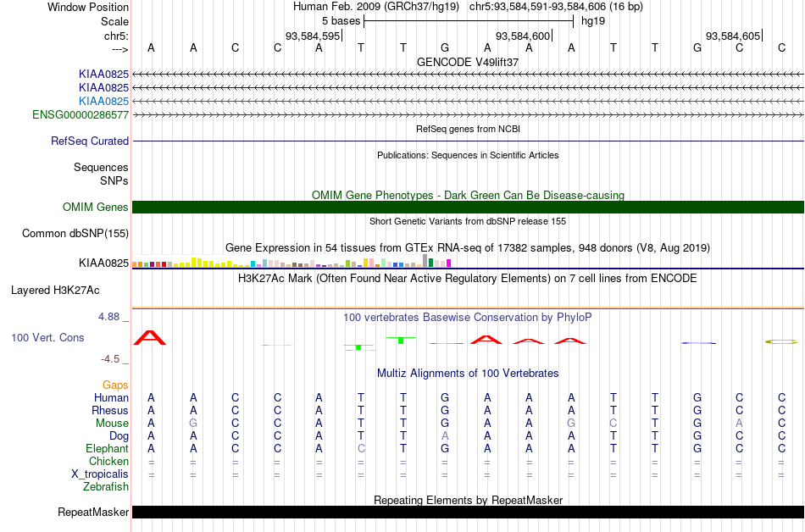Open the OMIM Genes track label
This screenshot has width=805, height=532.
pyautogui.click(x=96, y=208)
